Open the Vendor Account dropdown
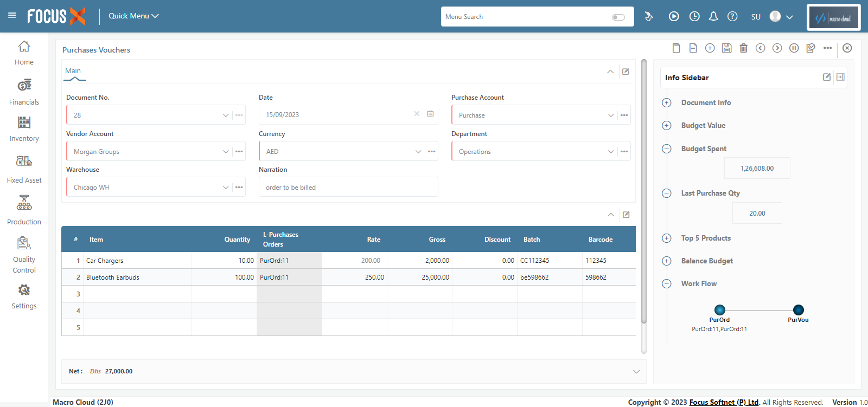Image resolution: width=868 pixels, height=407 pixels. [x=226, y=152]
